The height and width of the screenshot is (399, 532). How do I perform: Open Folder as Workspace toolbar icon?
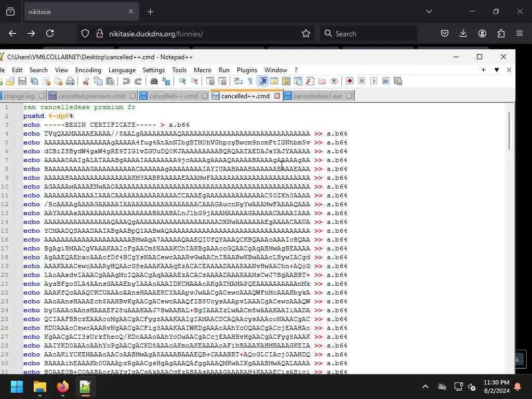tap(322, 81)
